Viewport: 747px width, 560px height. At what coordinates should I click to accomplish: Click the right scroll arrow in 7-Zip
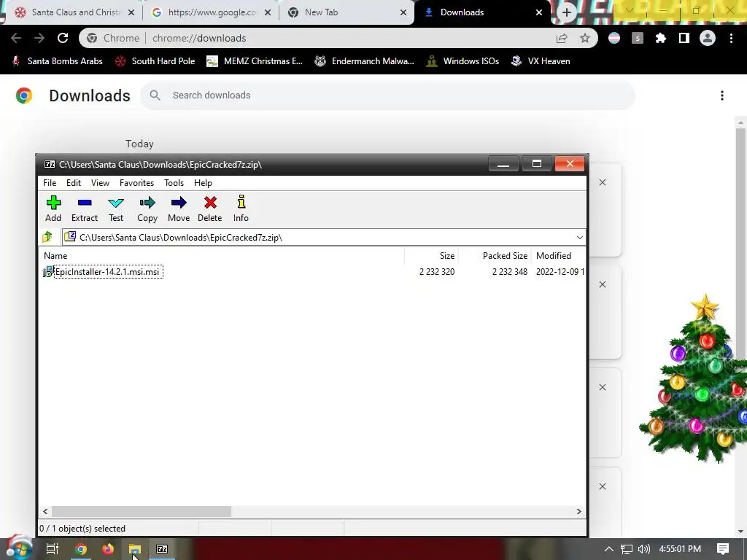[578, 511]
